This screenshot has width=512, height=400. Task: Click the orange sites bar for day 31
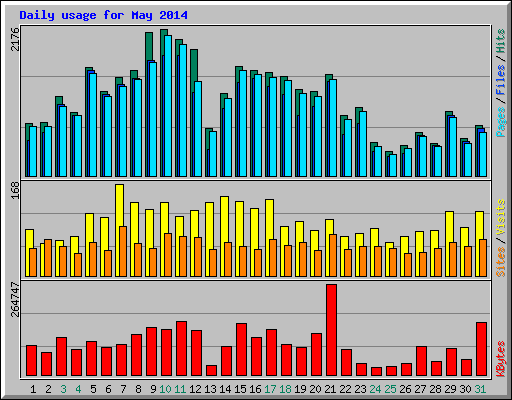[x=483, y=258]
